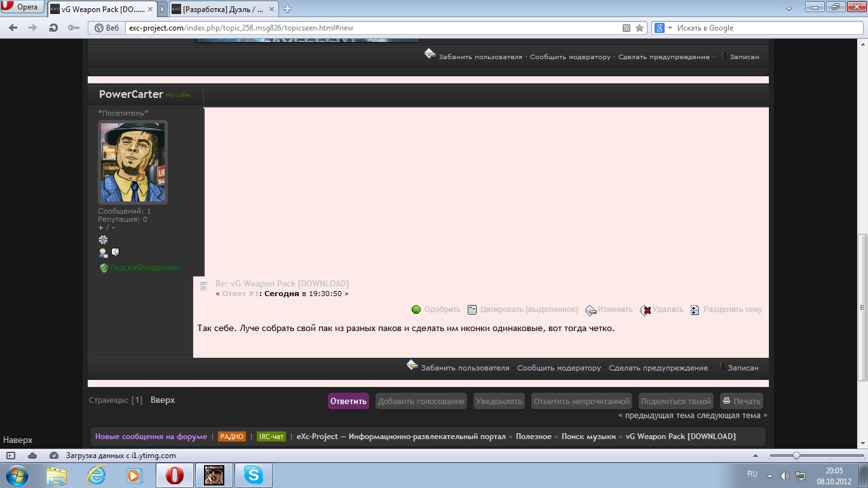Viewport: 868px width, 488px height.
Task: Click the reputation minus sign
Action: pos(113,227)
